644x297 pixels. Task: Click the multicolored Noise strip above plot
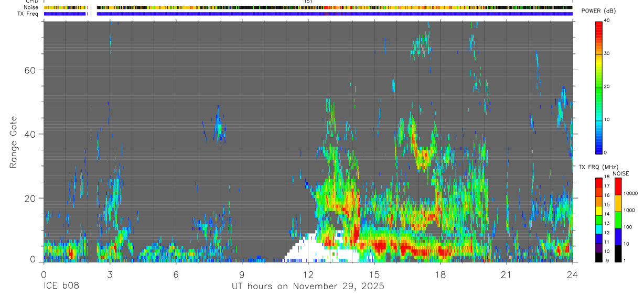[308, 7]
